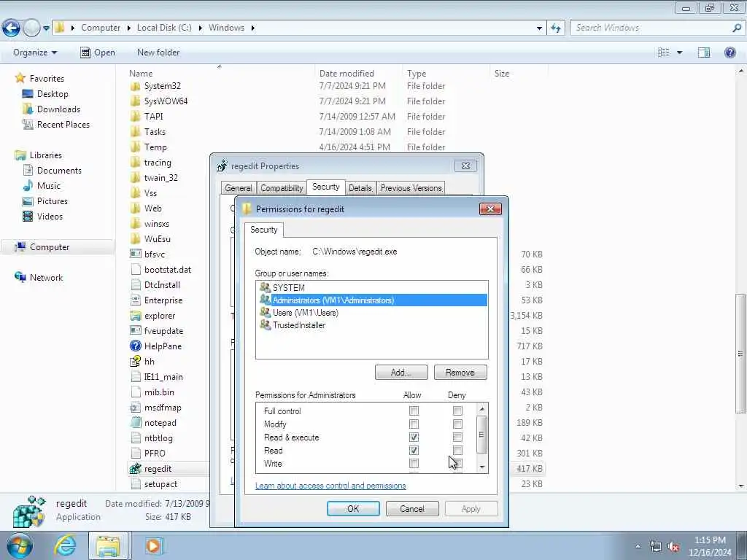This screenshot has width=747, height=560.
Task: Switch to the Previous Versions tab
Action: pos(411,188)
